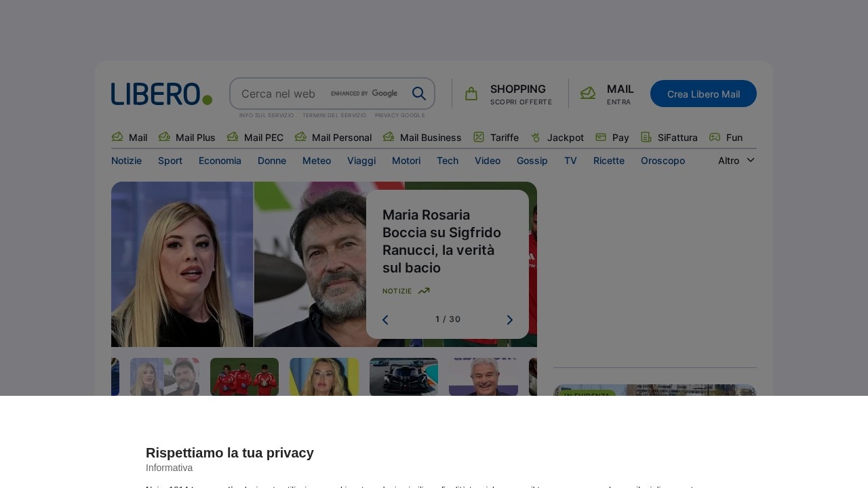Select the blonde woman on yellow thumbnail
The image size is (868, 488).
coord(324,377)
